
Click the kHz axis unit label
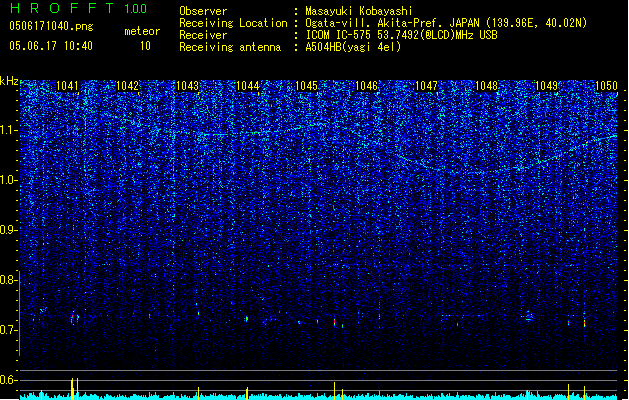[x=9, y=81]
